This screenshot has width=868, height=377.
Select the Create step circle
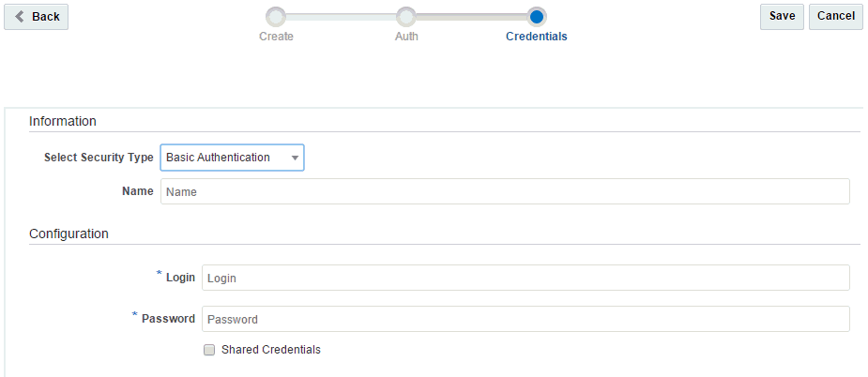(x=276, y=17)
